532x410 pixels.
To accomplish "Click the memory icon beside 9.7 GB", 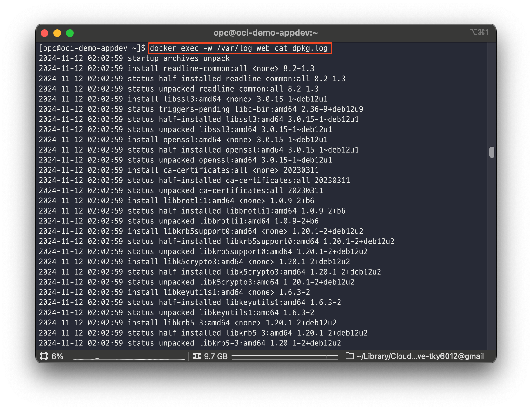I will tap(197, 356).
